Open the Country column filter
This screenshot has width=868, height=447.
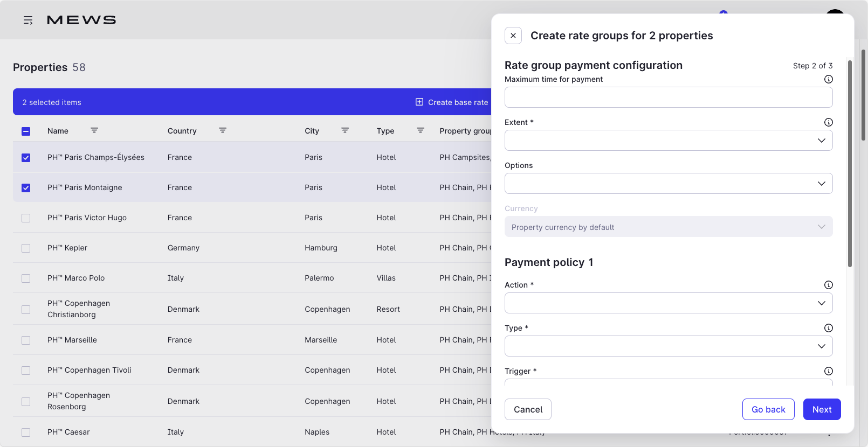click(223, 130)
